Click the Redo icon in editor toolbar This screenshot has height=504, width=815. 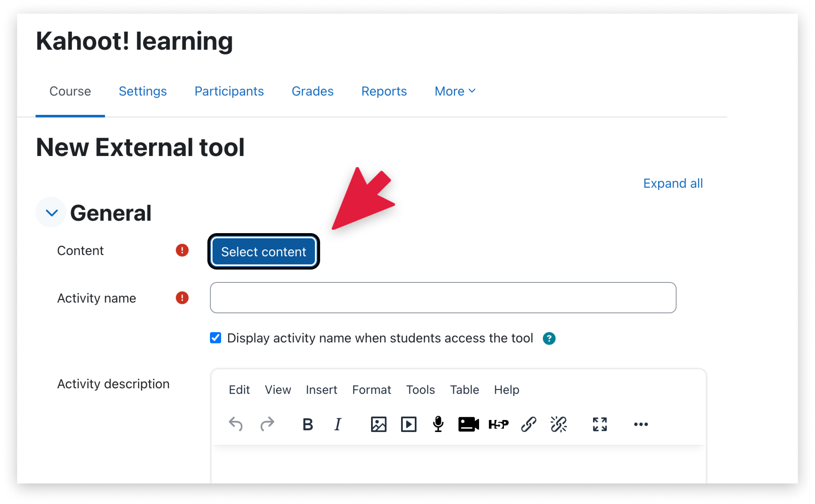point(267,424)
